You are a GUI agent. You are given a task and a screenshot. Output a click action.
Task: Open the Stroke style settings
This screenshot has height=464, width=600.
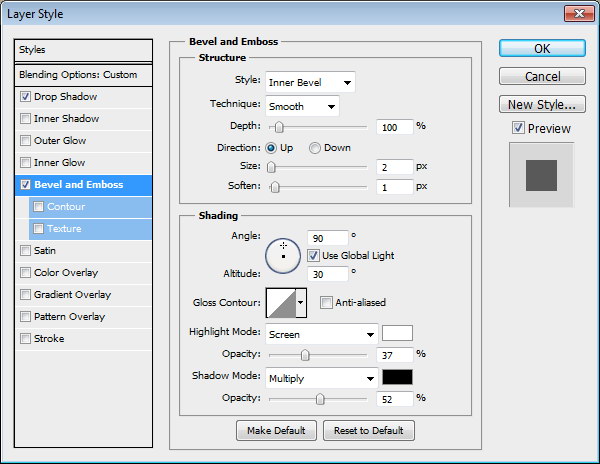tap(50, 339)
